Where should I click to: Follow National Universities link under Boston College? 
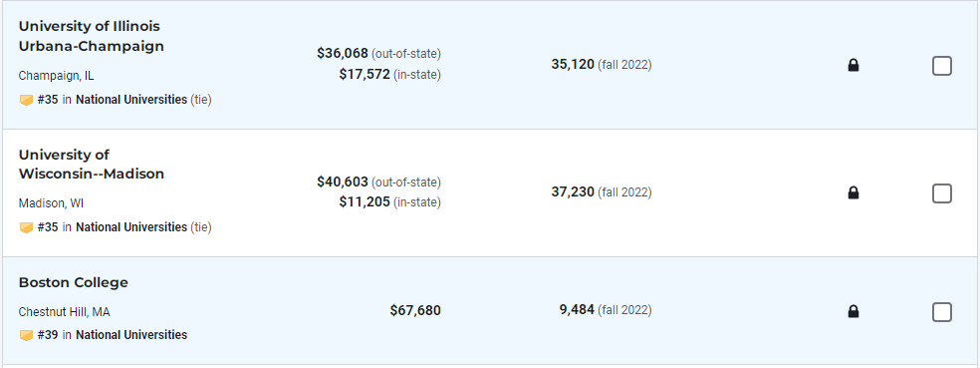(x=131, y=335)
